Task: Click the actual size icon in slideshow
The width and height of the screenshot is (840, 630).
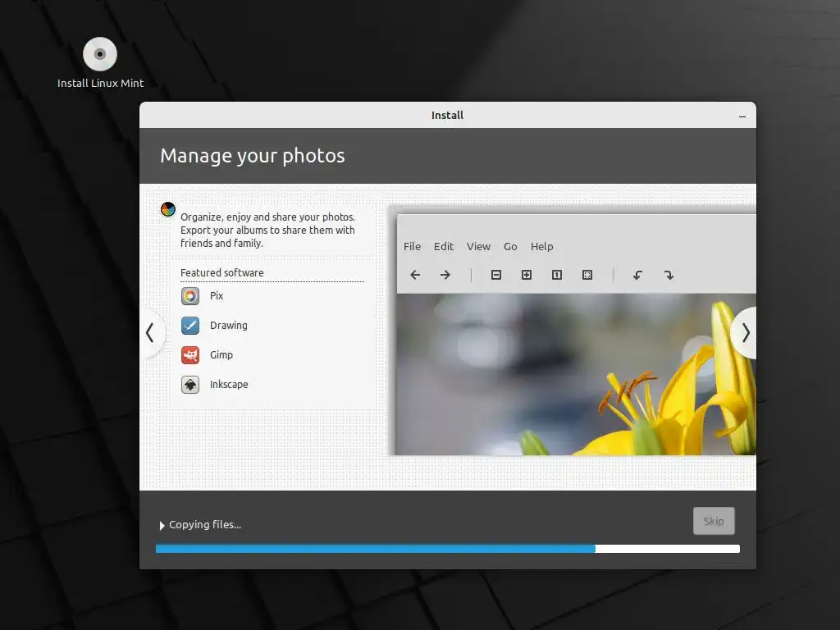Action: (x=557, y=275)
